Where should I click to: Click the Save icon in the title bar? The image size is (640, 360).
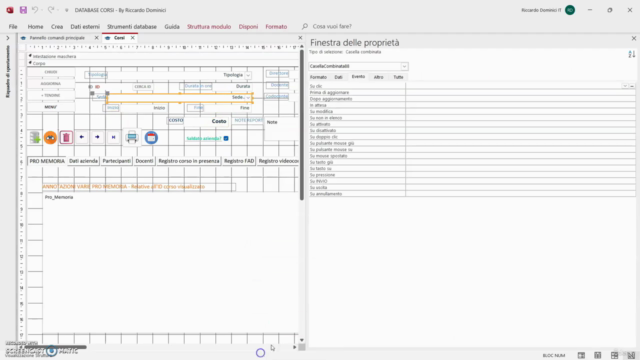(x=23, y=10)
